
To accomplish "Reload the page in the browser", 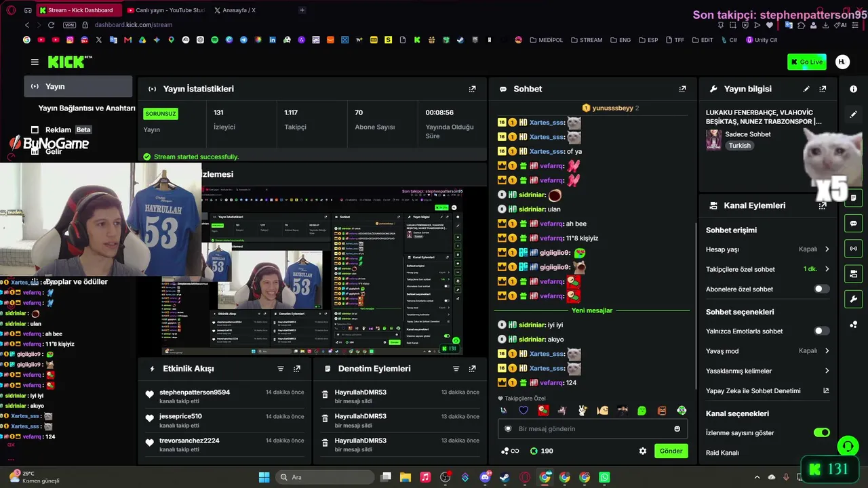I will (51, 25).
